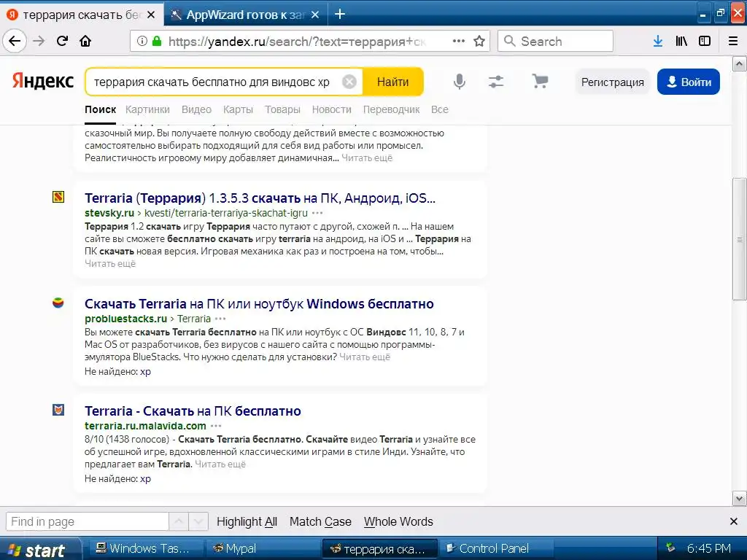
Task: Switch to the Видео search tab
Action: (196, 109)
